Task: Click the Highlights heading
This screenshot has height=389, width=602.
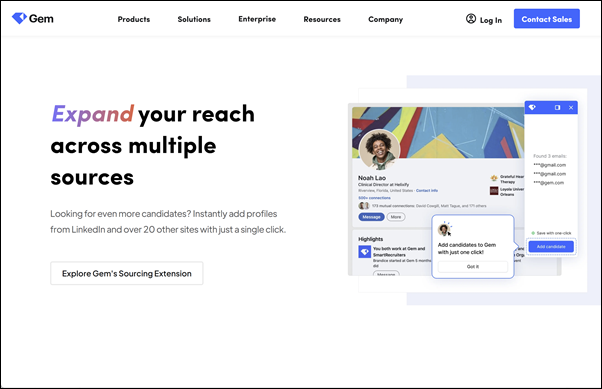Action: click(x=370, y=239)
